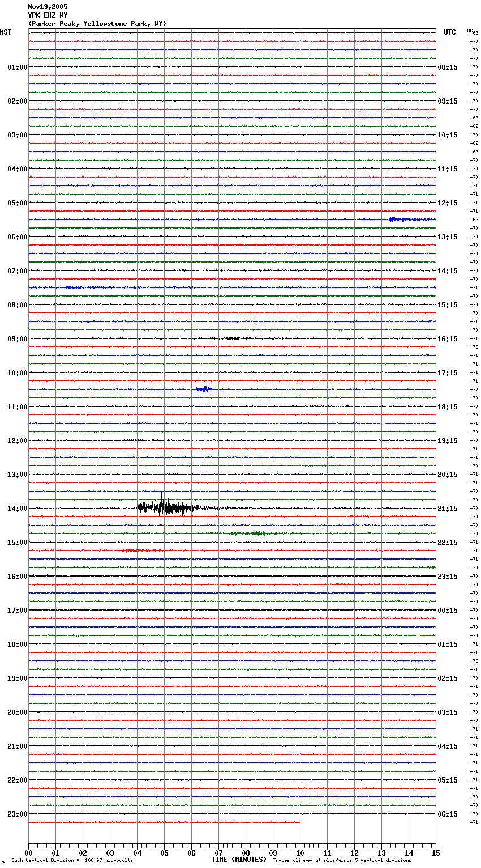481x868 pixels.
Task: Click the 18:15 UTC time label
Action: click(x=448, y=407)
